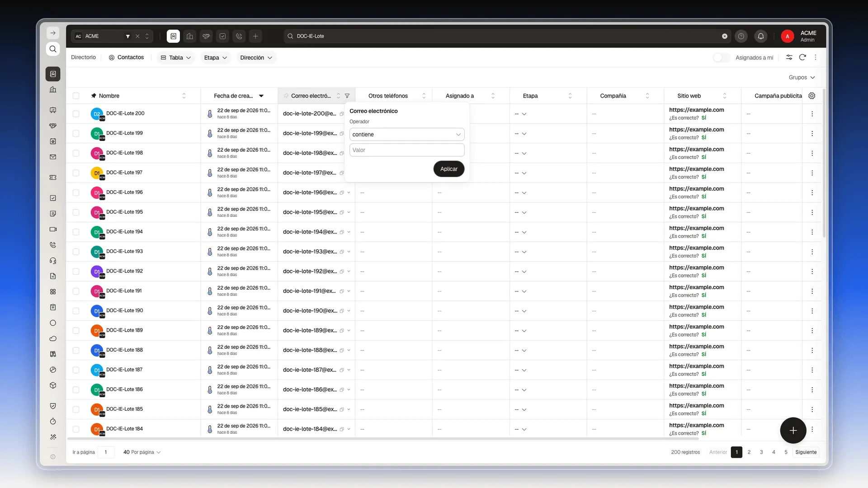This screenshot has width=868, height=488.
Task: Open the help question mark icon
Action: (x=741, y=36)
